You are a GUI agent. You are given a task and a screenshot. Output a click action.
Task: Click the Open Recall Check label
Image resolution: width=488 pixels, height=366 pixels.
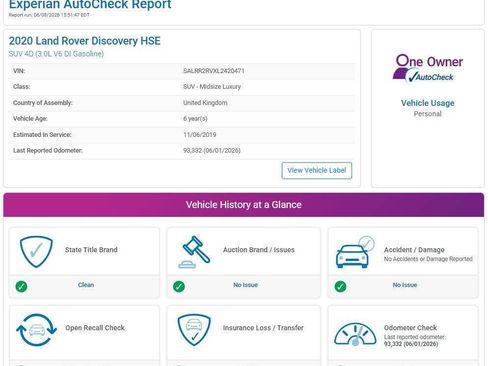pyautogui.click(x=95, y=328)
